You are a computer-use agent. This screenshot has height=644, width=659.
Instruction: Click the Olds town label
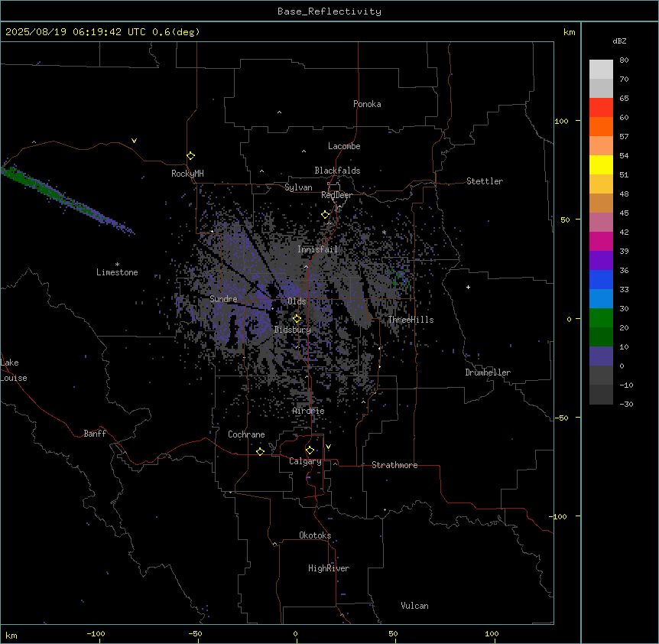coord(297,301)
